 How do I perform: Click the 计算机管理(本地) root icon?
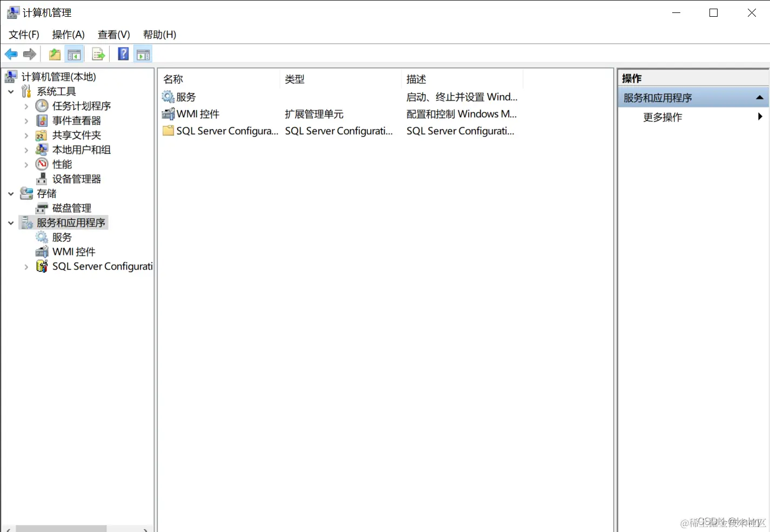pyautogui.click(x=11, y=77)
